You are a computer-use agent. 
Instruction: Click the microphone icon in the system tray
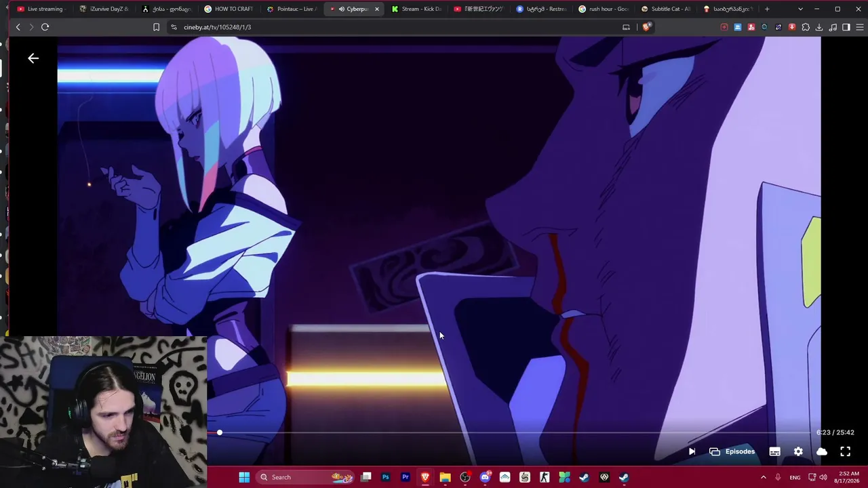pos(778,477)
